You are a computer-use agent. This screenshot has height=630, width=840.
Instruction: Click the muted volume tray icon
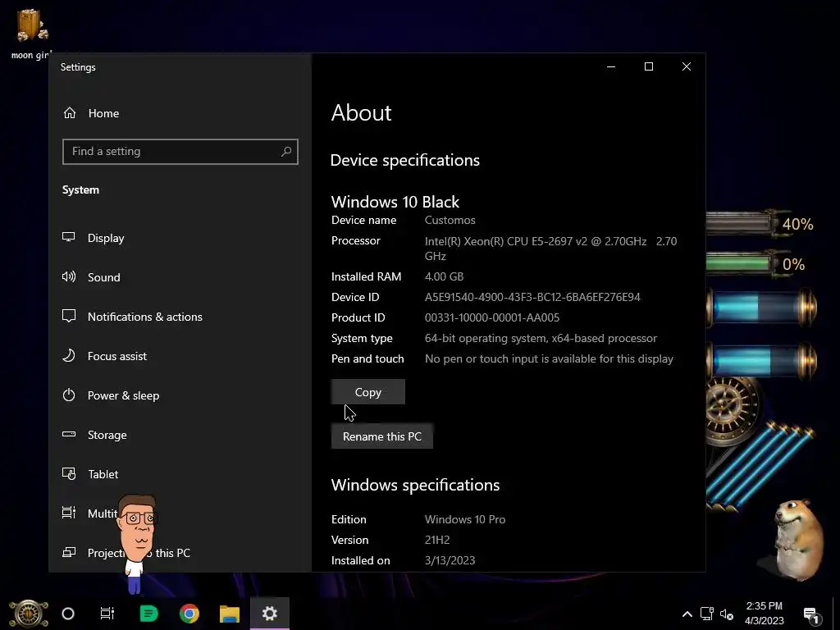[x=727, y=614]
